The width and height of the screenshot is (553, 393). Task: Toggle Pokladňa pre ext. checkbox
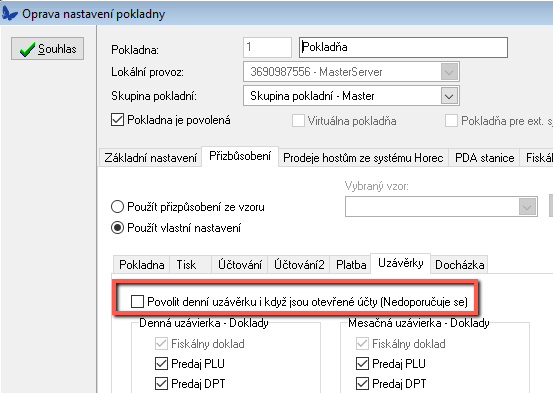451,121
